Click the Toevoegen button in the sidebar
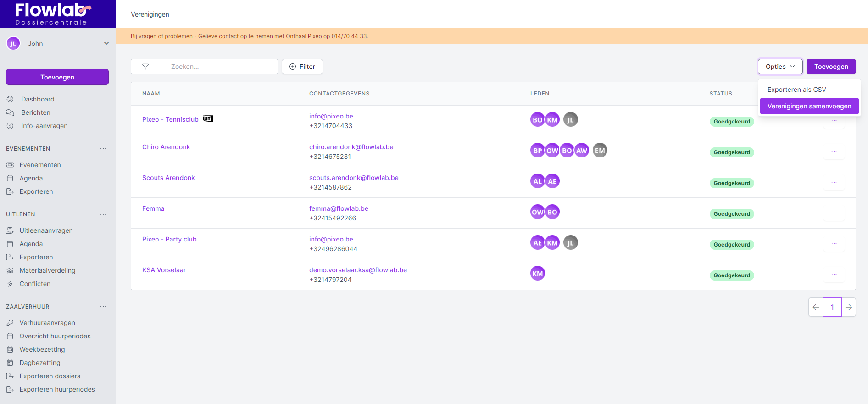 (57, 77)
